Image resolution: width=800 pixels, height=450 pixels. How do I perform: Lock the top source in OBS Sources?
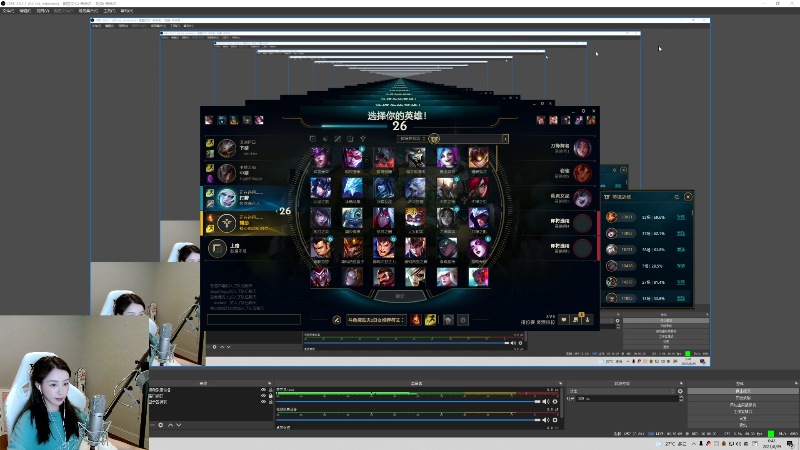[270, 390]
